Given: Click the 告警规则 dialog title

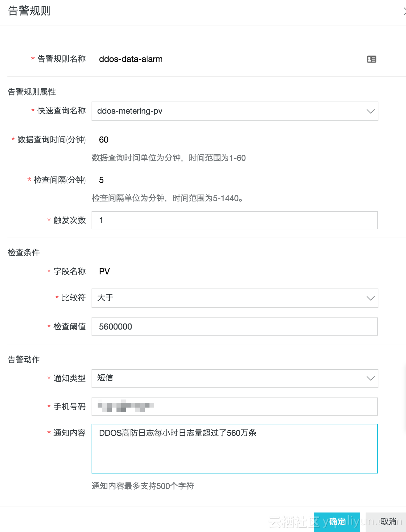Looking at the screenshot, I should (29, 11).
